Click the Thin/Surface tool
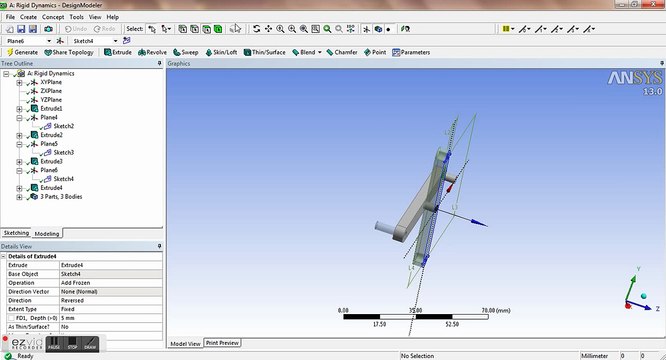The image size is (666, 360). [264, 52]
